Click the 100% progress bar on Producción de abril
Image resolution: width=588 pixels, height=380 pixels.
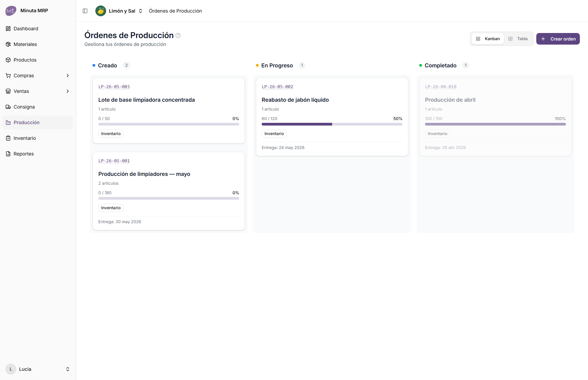pyautogui.click(x=495, y=124)
